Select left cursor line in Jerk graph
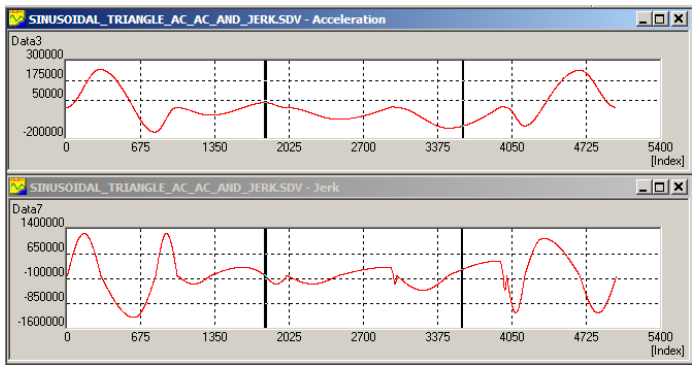 265,278
